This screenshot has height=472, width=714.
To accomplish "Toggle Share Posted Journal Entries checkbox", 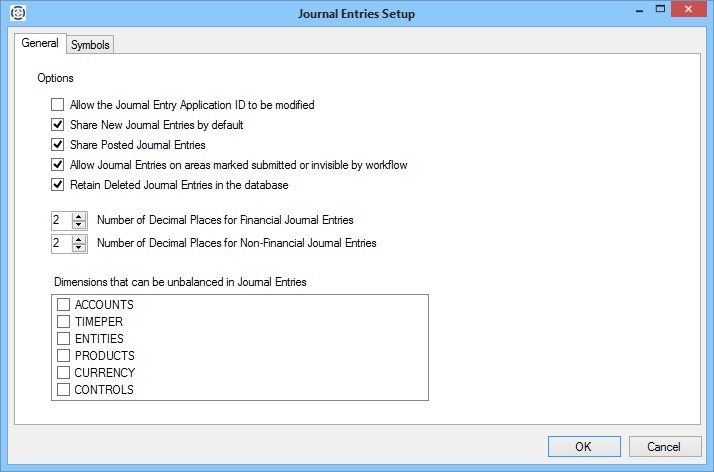I will 58,145.
